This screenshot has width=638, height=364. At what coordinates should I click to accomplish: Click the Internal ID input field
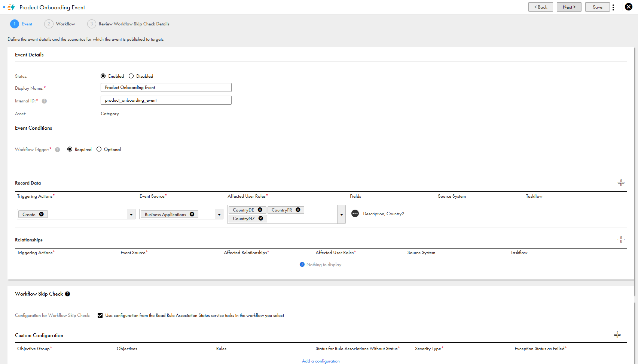tap(166, 100)
